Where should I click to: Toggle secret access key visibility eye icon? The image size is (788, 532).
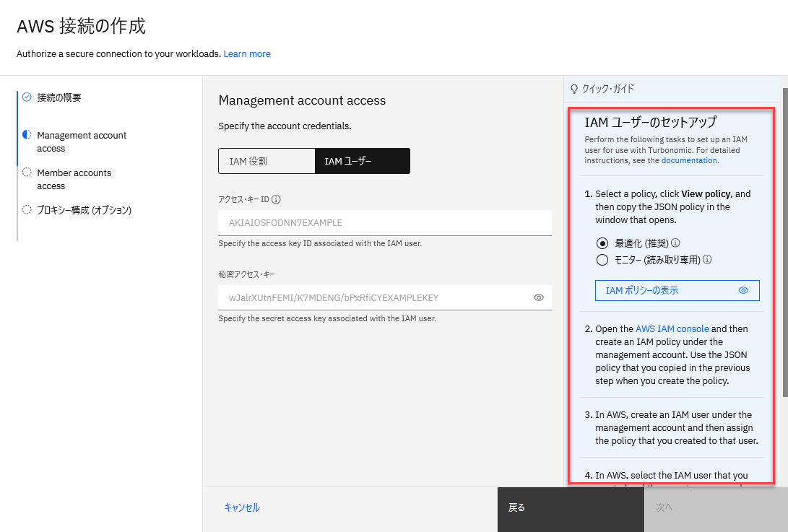(x=539, y=297)
